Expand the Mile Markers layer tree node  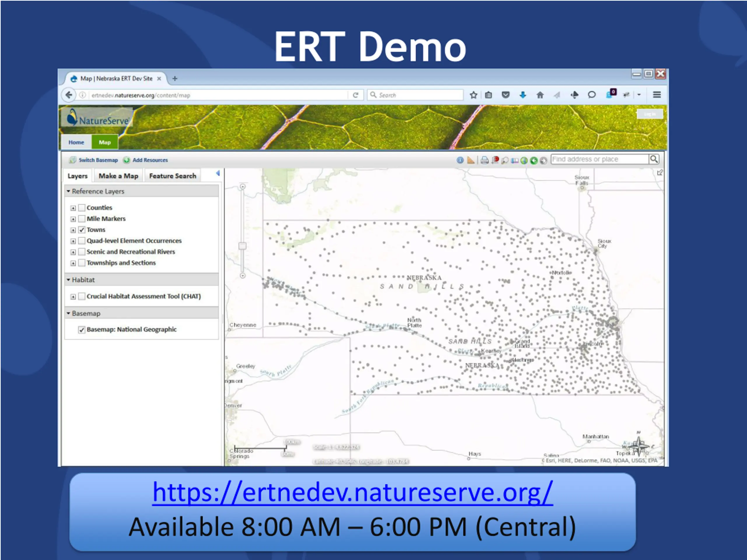click(73, 219)
